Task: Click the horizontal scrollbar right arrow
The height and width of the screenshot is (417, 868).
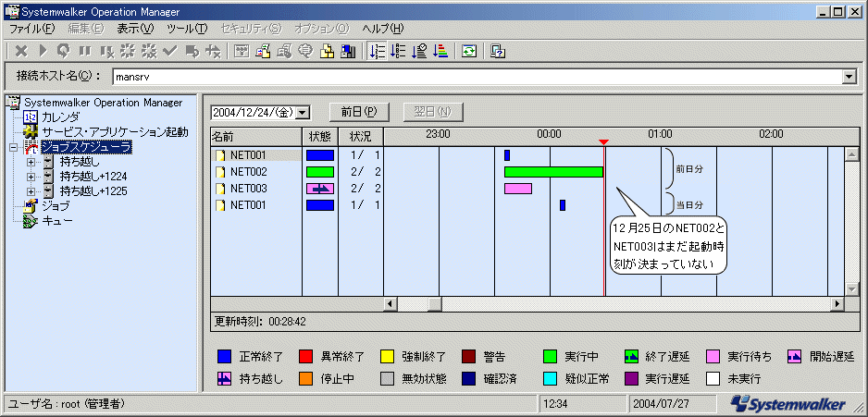Action: tap(837, 303)
